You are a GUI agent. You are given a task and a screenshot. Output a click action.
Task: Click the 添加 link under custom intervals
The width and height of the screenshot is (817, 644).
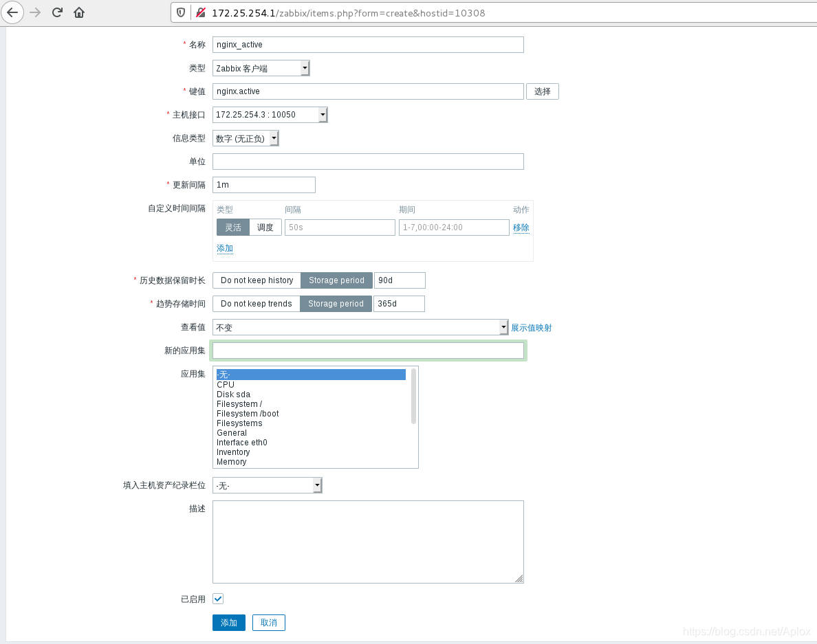point(225,248)
